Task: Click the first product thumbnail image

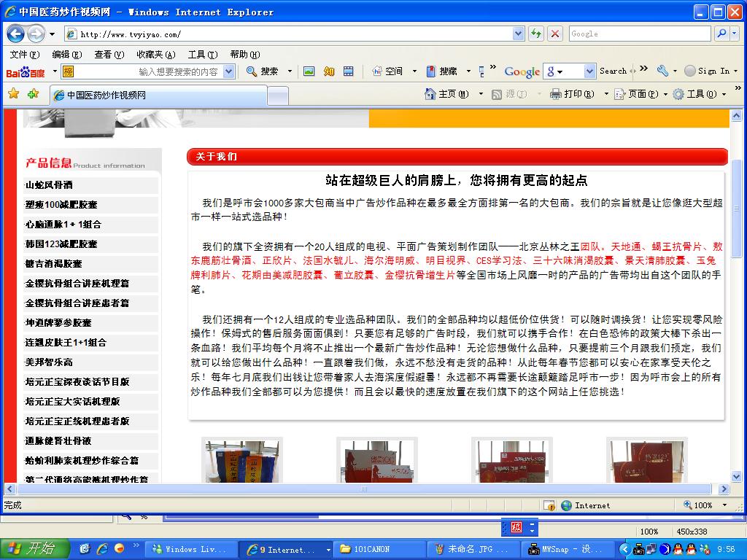Action: (241, 461)
